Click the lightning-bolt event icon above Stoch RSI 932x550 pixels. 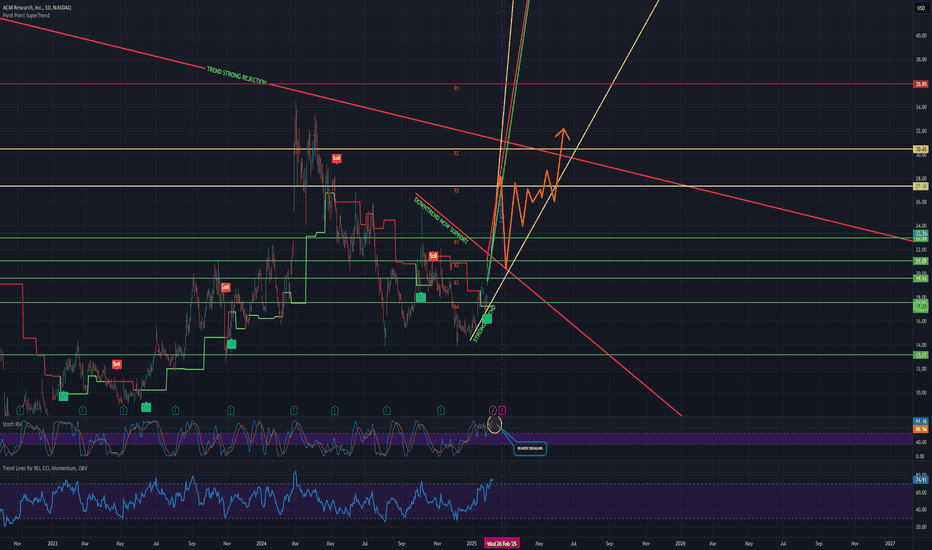click(493, 410)
